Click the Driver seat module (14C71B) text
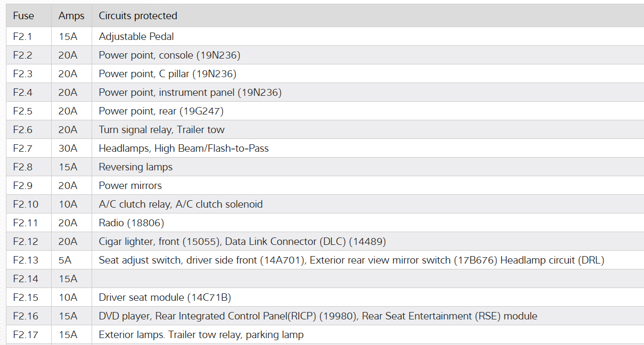The height and width of the screenshot is (345, 644). (165, 298)
